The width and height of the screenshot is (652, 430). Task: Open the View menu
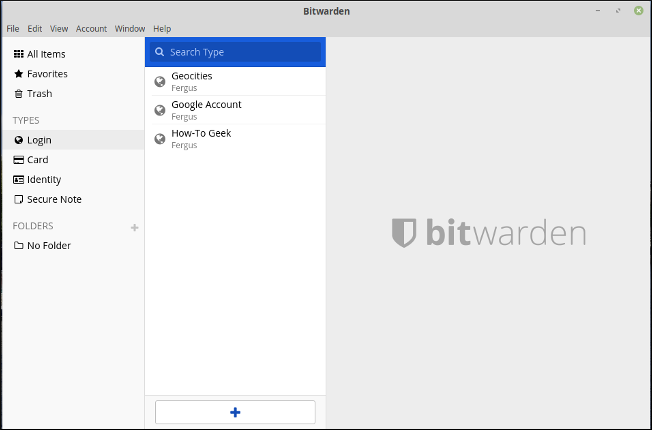(x=59, y=29)
